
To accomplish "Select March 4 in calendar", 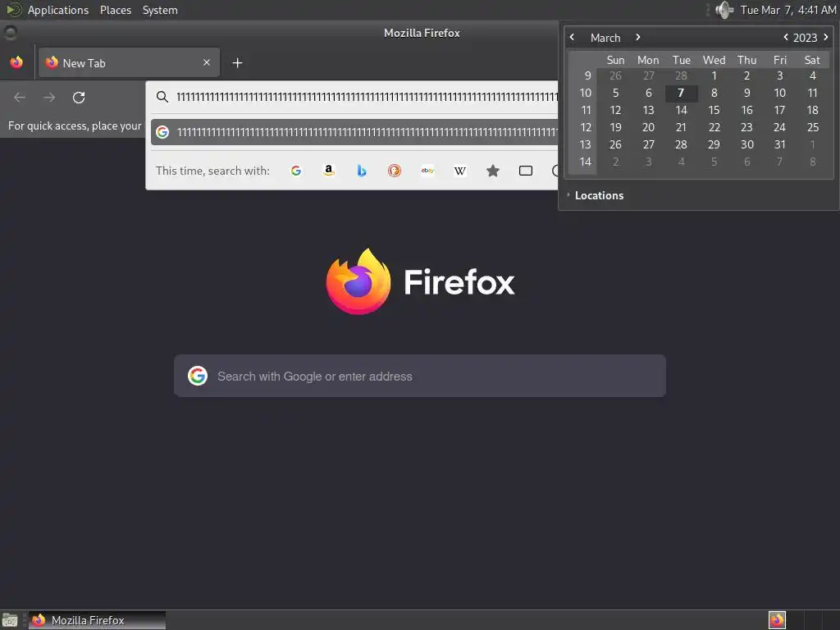I will pyautogui.click(x=813, y=76).
